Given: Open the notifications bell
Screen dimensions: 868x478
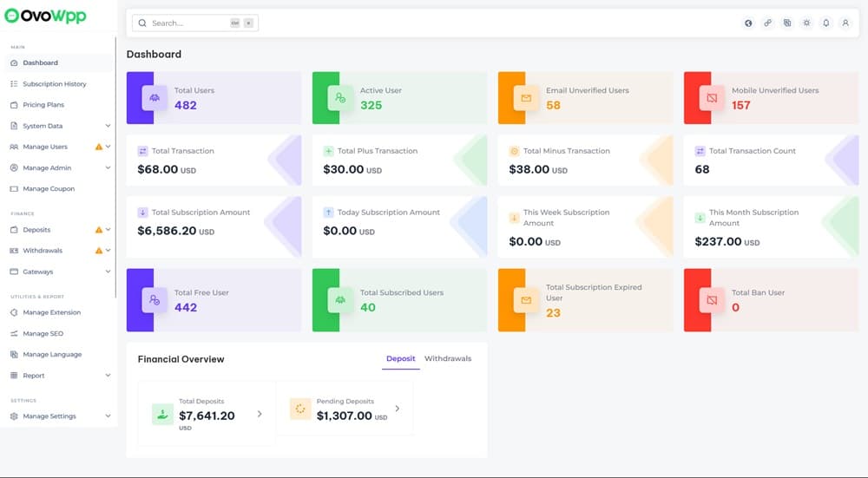Looking at the screenshot, I should click(x=825, y=23).
